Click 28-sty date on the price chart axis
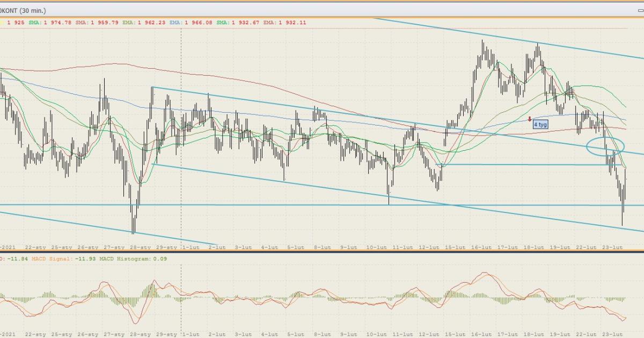644x338 pixels. [140, 247]
